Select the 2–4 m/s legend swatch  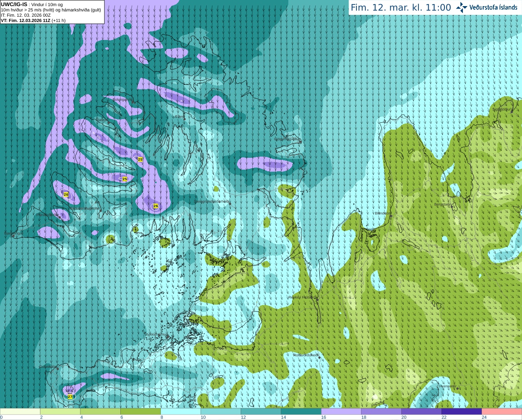pyautogui.click(x=60, y=411)
